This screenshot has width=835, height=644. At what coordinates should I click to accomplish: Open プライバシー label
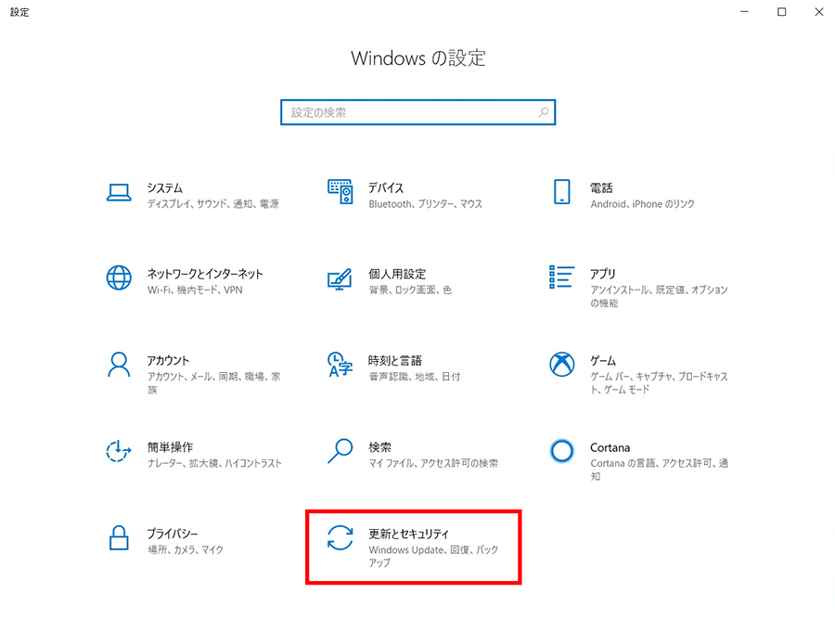point(173,534)
